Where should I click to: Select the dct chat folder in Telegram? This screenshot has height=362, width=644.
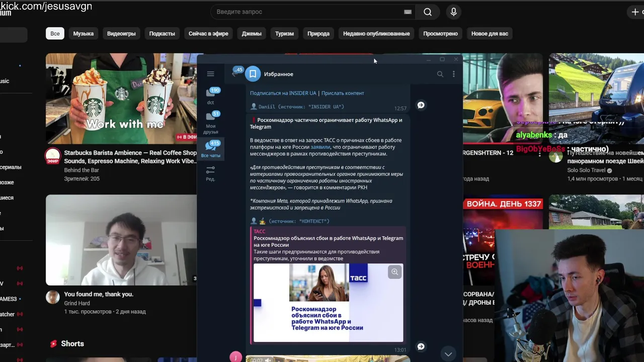[211, 96]
